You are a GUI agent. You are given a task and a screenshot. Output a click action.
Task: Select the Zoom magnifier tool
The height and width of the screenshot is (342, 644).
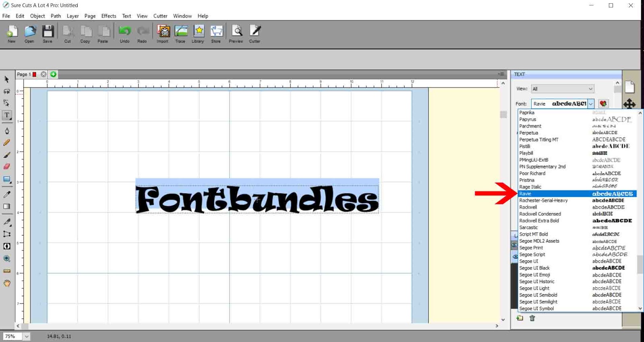pos(7,259)
